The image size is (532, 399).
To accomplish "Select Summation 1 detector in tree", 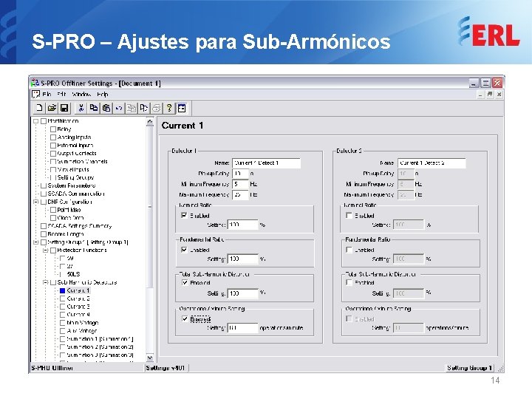I will 100,339.
